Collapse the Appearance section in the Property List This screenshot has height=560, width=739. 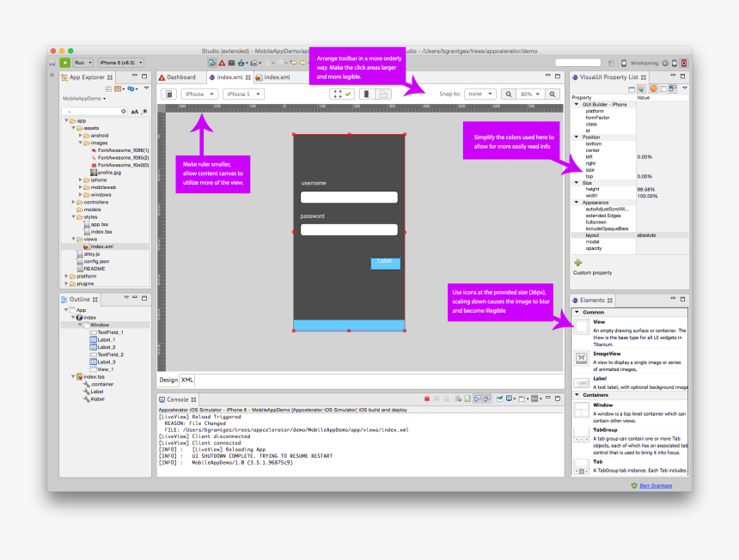pyautogui.click(x=576, y=204)
